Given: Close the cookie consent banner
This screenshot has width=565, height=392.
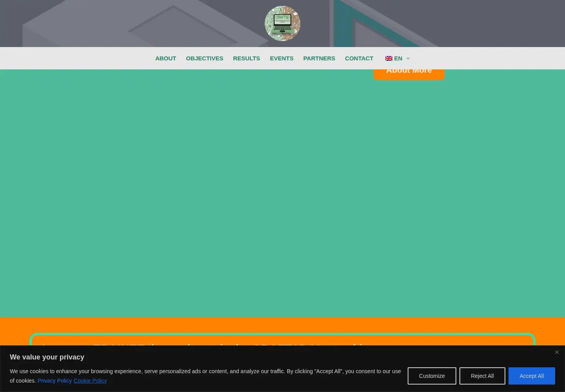Looking at the screenshot, I should [557, 352].
